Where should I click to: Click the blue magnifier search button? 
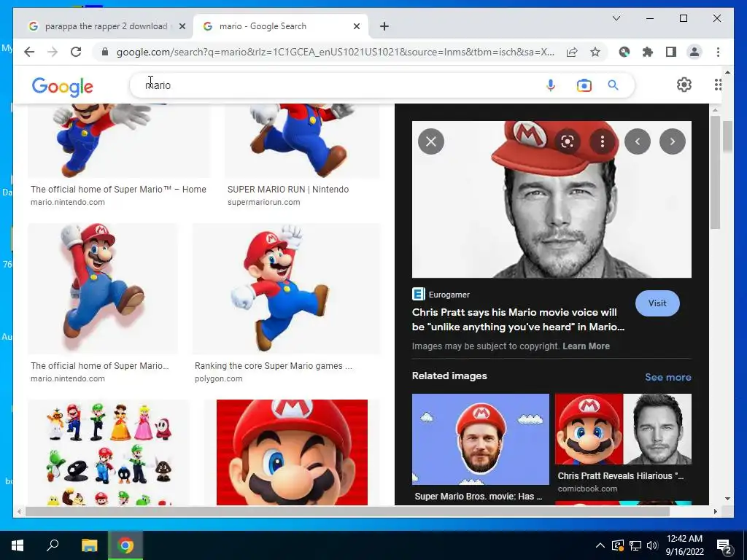pos(613,85)
